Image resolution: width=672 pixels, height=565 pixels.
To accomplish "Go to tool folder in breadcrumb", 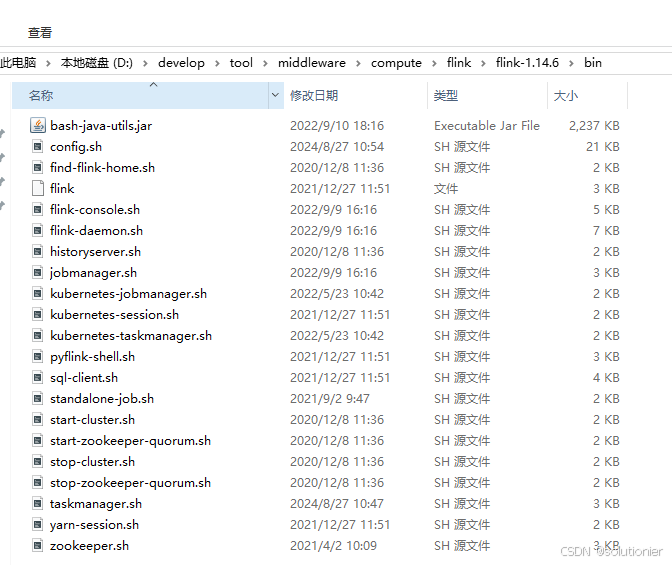I will 241,63.
